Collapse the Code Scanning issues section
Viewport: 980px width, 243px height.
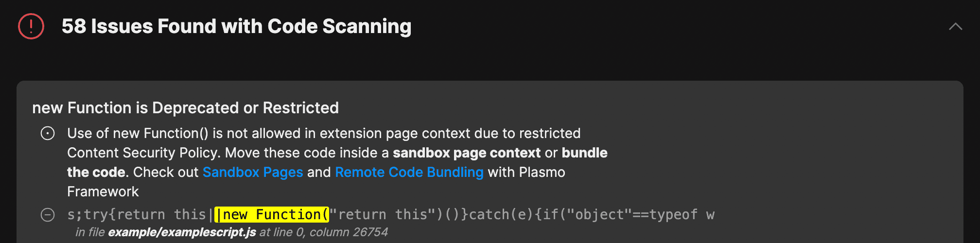click(955, 26)
